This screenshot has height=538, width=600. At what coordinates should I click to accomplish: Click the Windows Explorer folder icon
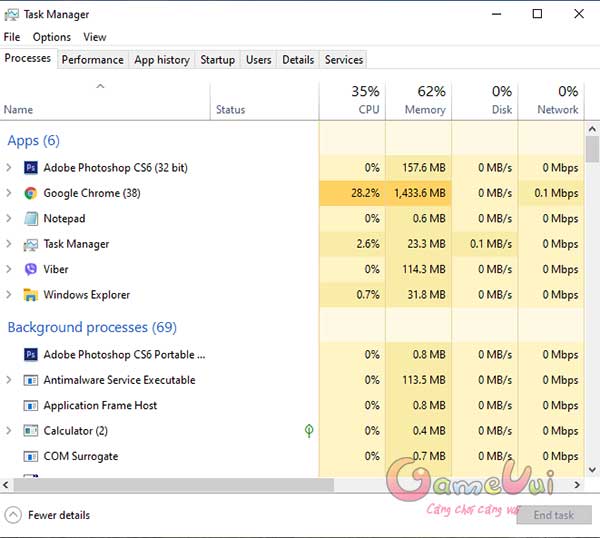point(31,295)
